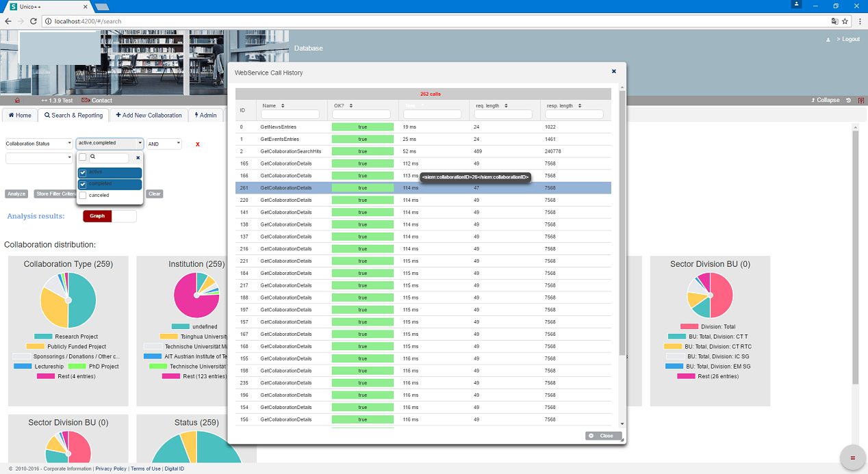Image resolution: width=868 pixels, height=474 pixels.
Task: Open the Admin tab
Action: [205, 116]
